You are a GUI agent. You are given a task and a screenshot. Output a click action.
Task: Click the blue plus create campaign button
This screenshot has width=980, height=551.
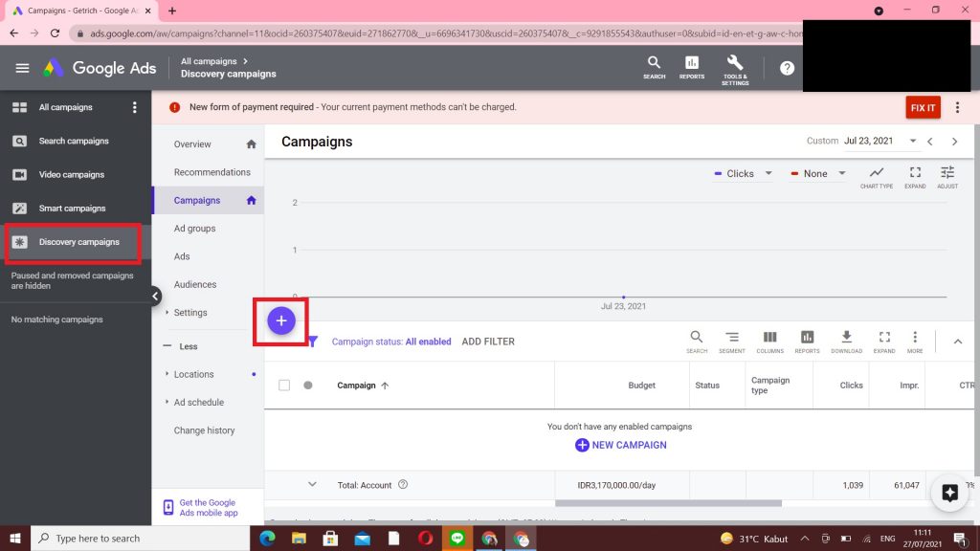[281, 321]
